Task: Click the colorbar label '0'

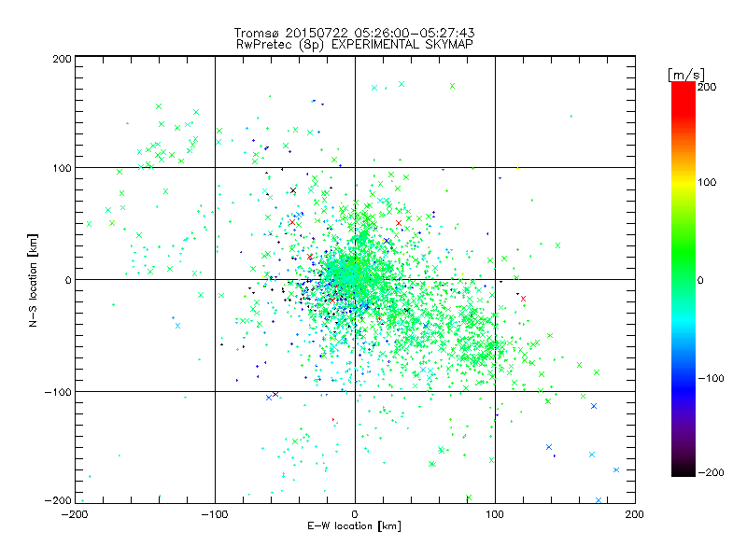Action: click(699, 280)
